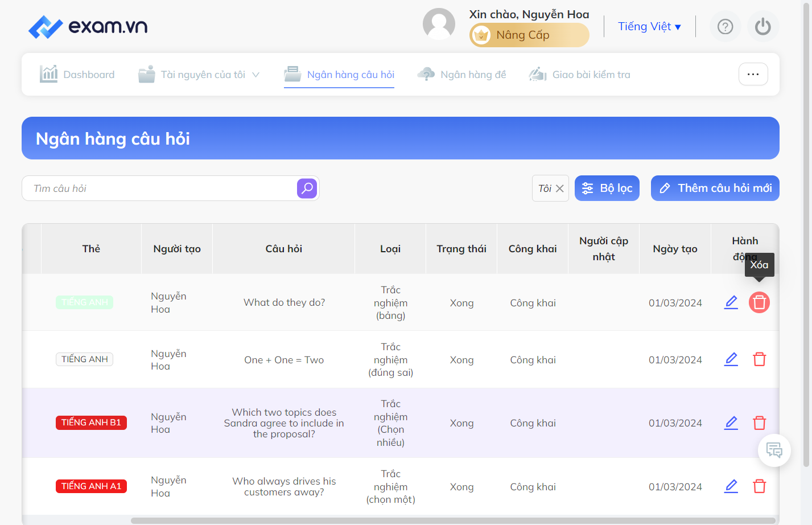Screen dimensions: 812x525
Task: Click the user avatar picture
Action: pyautogui.click(x=439, y=24)
